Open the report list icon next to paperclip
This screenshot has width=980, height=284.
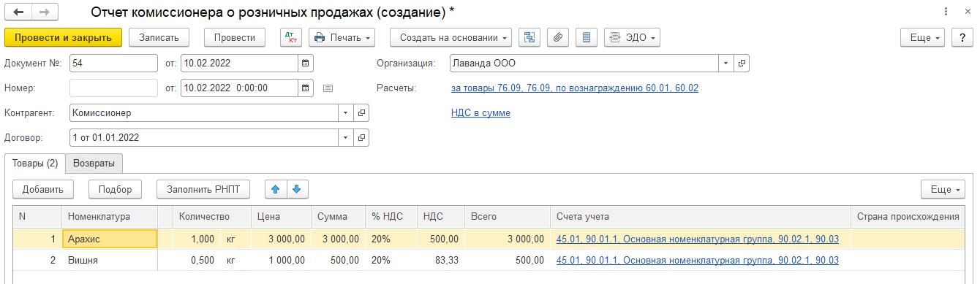pyautogui.click(x=587, y=37)
